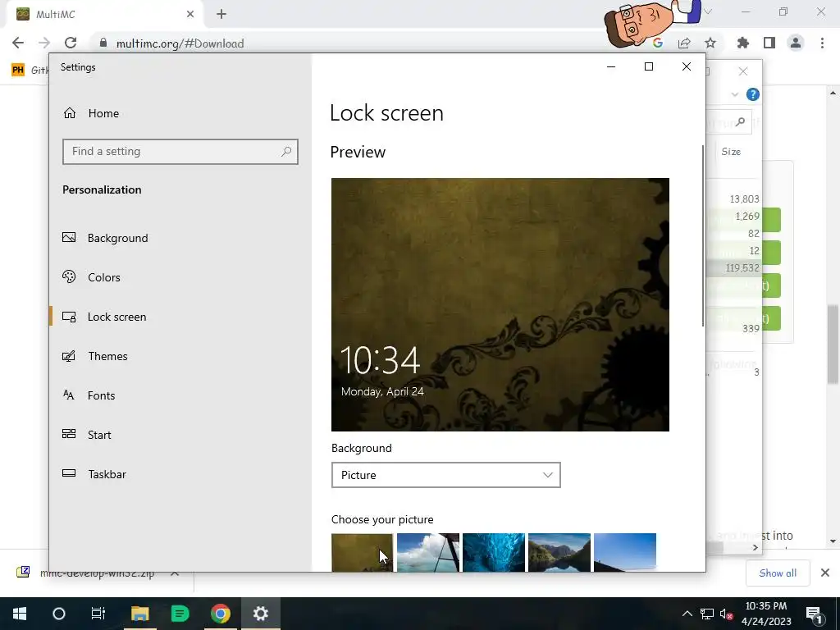Go forward in Chrome browser
Viewport: 840px width, 630px height.
point(44,43)
